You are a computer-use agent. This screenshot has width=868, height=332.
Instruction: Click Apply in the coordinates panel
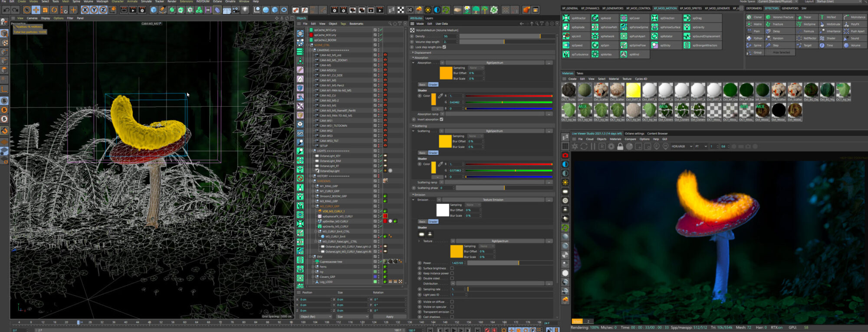tap(390, 316)
